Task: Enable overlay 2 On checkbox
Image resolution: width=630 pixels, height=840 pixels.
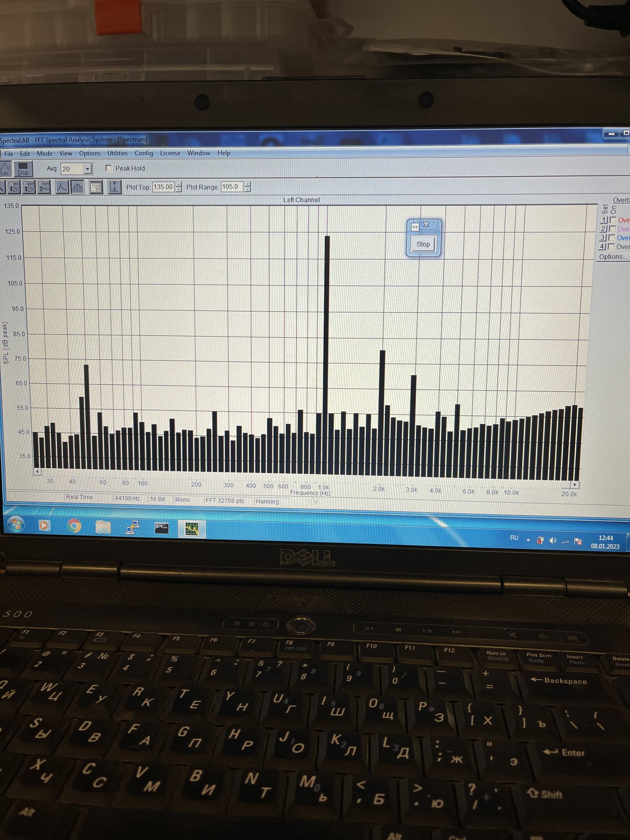Action: (x=613, y=229)
